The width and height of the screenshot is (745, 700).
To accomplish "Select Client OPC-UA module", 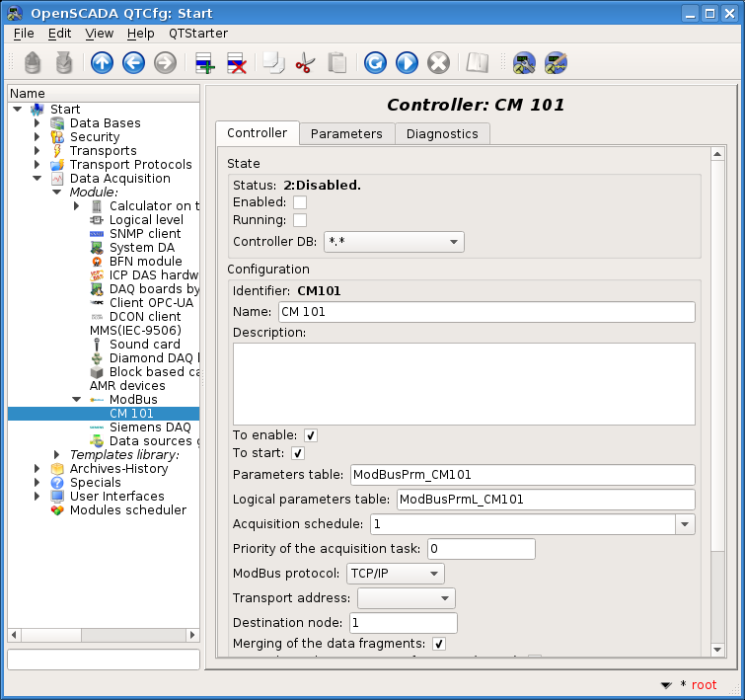I will pyautogui.click(x=151, y=303).
